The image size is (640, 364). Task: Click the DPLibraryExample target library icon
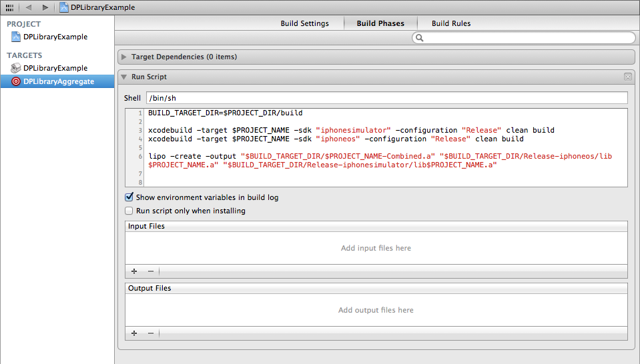15,68
